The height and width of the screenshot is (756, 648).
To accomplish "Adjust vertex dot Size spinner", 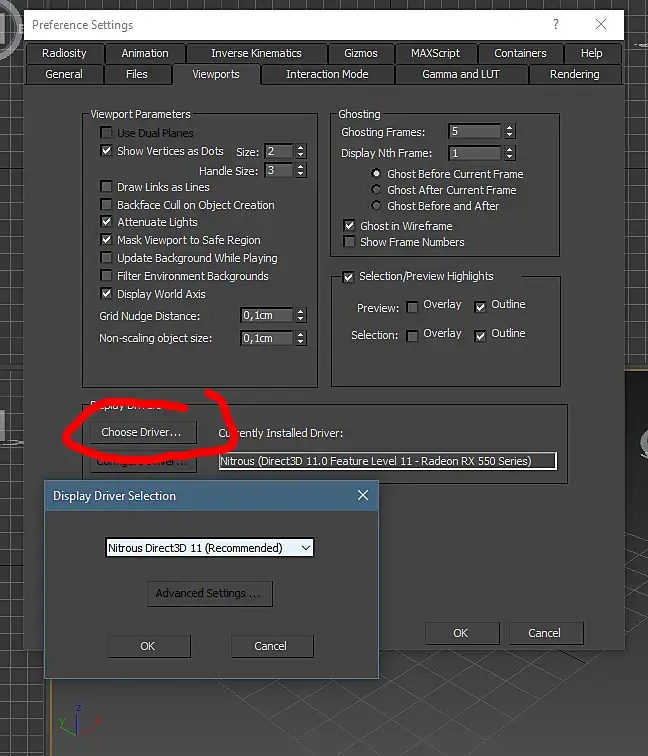I will [300, 151].
